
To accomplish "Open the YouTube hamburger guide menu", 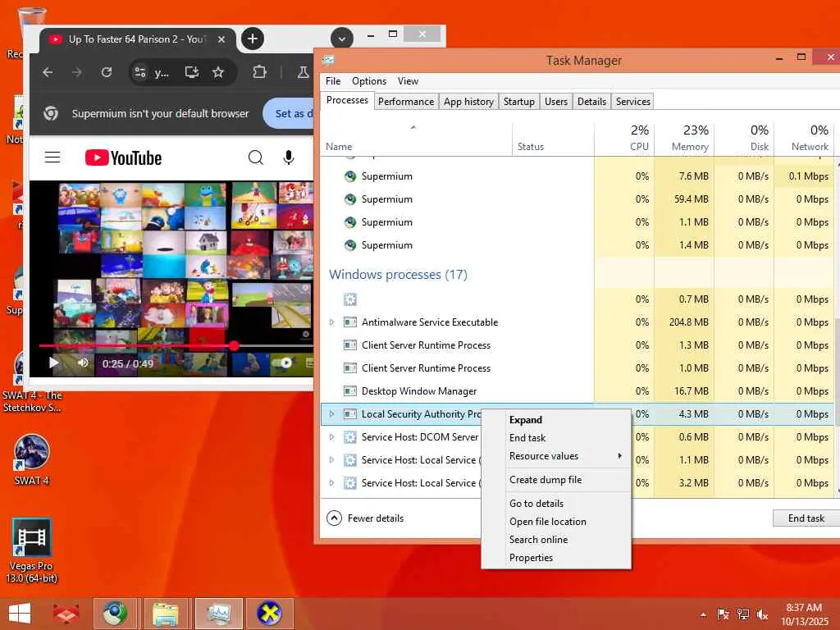I will click(52, 157).
